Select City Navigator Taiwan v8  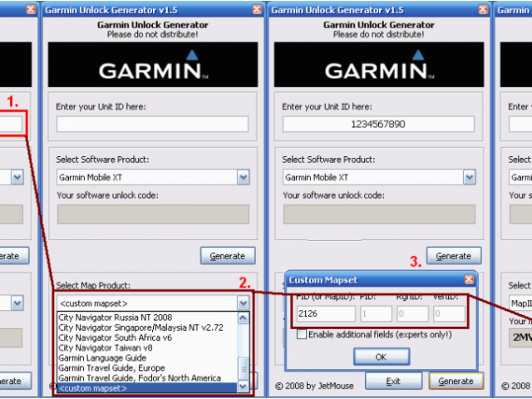pos(106,348)
